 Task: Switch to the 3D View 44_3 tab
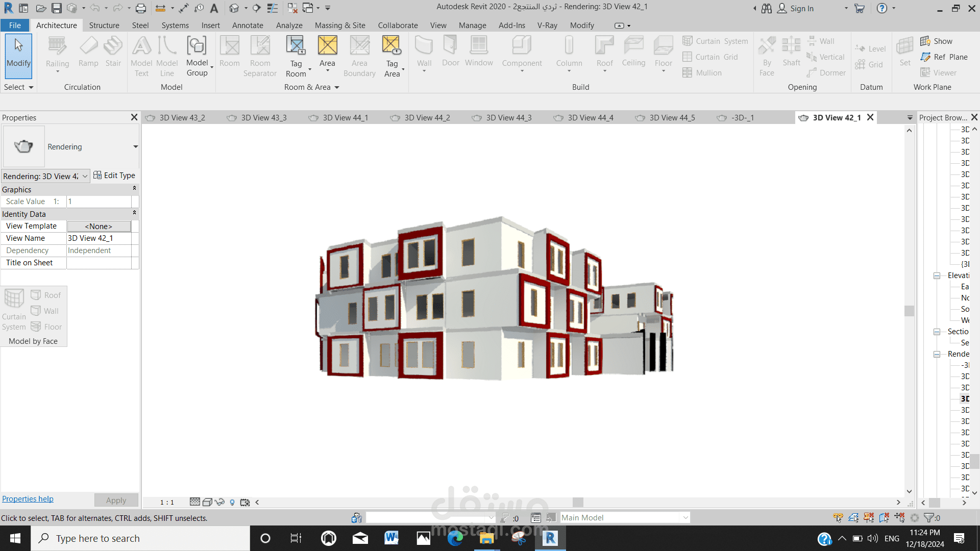click(x=508, y=118)
